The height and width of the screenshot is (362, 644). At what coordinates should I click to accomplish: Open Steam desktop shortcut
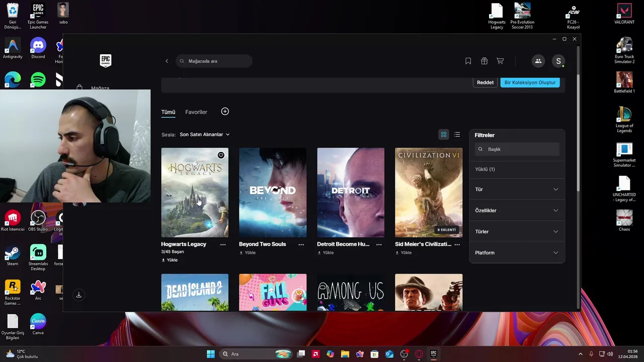(13, 255)
